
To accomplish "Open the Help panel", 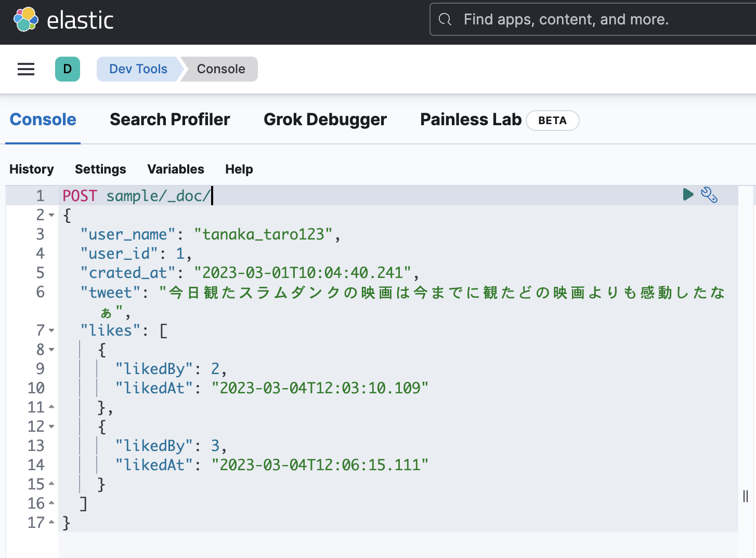I will pos(239,169).
